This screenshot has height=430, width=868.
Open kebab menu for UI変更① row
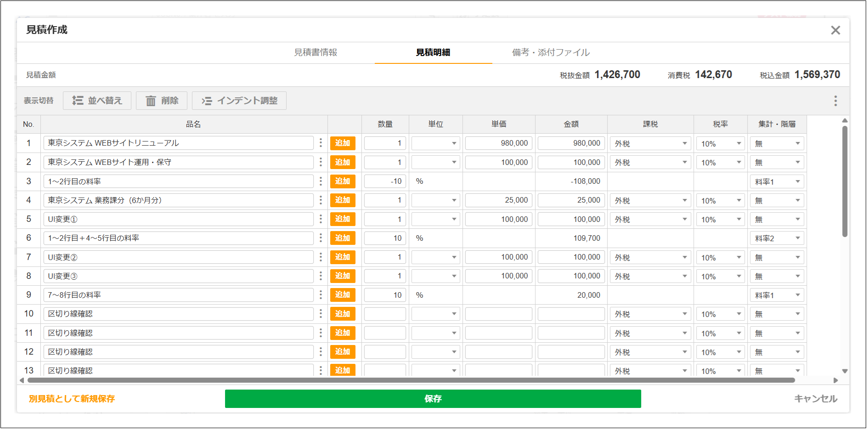point(321,219)
